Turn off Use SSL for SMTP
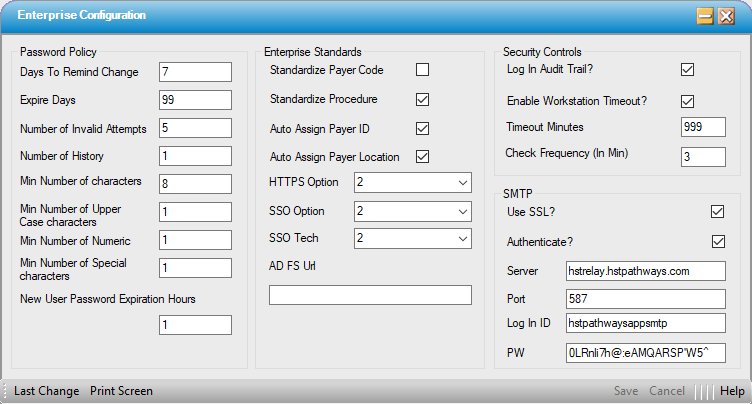Image resolution: width=752 pixels, height=404 pixels. click(716, 211)
